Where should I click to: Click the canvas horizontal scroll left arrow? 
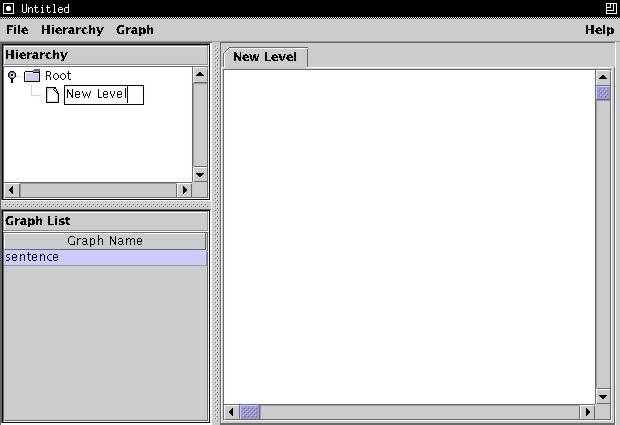(x=231, y=412)
